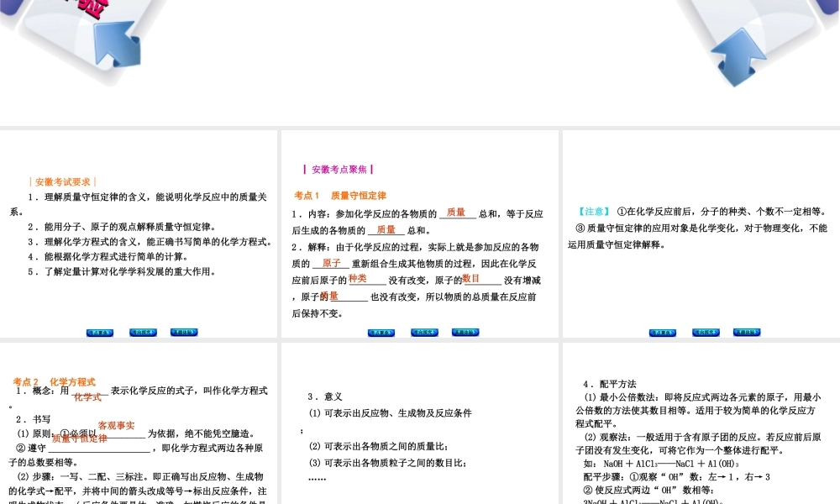
Task: Click the heading ┃安徽考点聚焦┃
Action: 339,169
